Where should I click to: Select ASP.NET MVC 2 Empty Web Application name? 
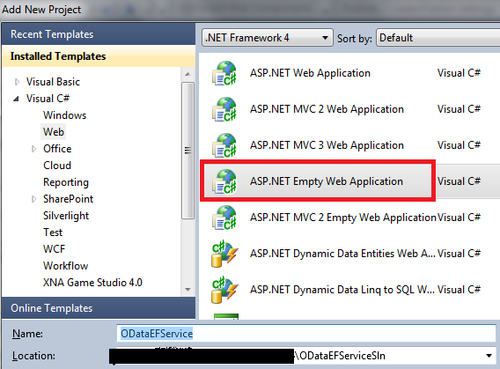pos(343,217)
